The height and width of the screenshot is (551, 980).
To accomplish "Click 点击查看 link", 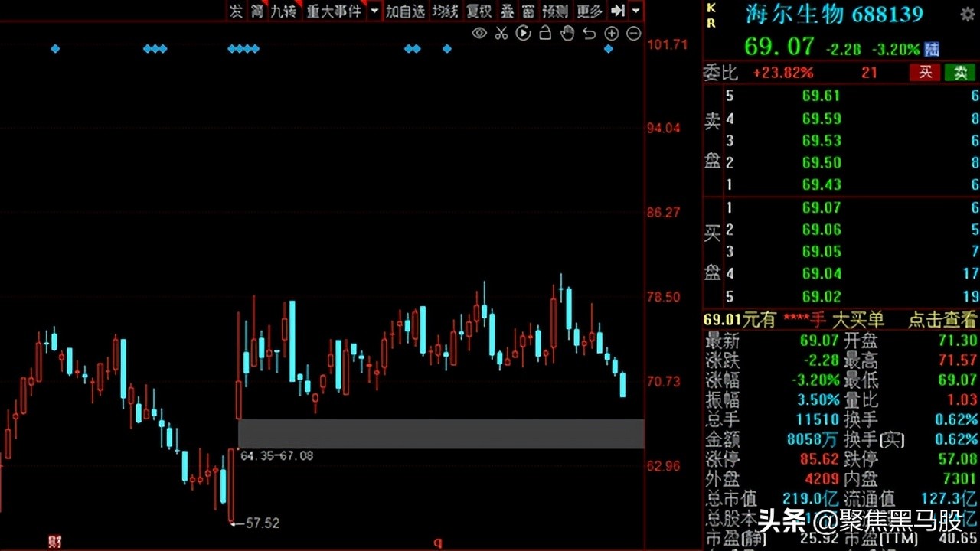I will pos(942,320).
